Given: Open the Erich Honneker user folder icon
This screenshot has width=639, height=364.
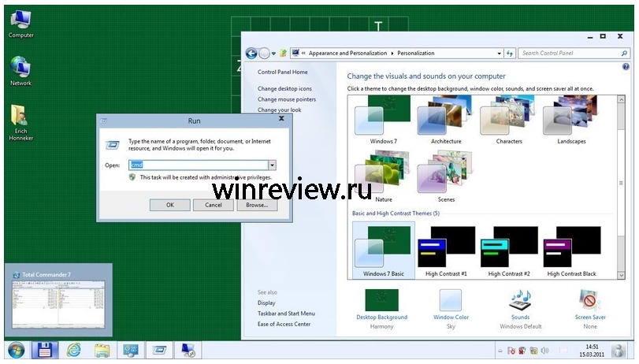Looking at the screenshot, I should pyautogui.click(x=20, y=122).
